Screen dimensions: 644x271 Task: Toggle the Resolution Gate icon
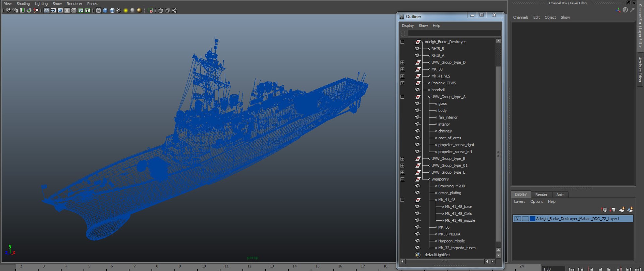point(60,10)
